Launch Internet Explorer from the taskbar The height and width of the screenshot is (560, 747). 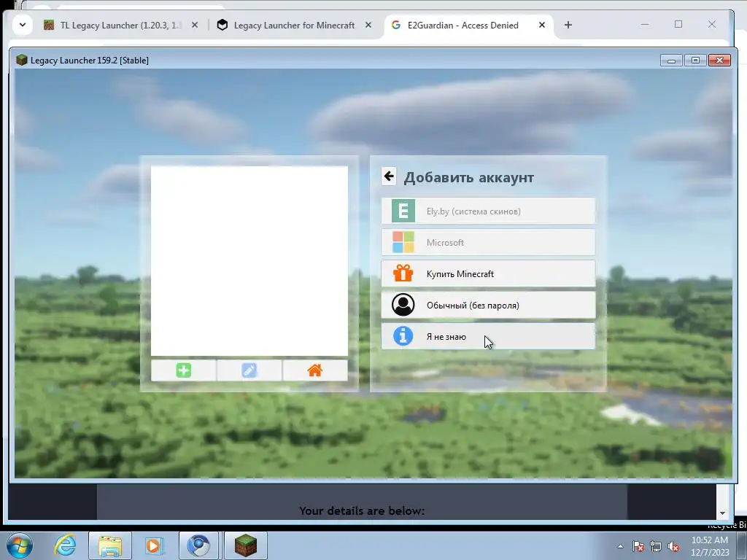(65, 545)
